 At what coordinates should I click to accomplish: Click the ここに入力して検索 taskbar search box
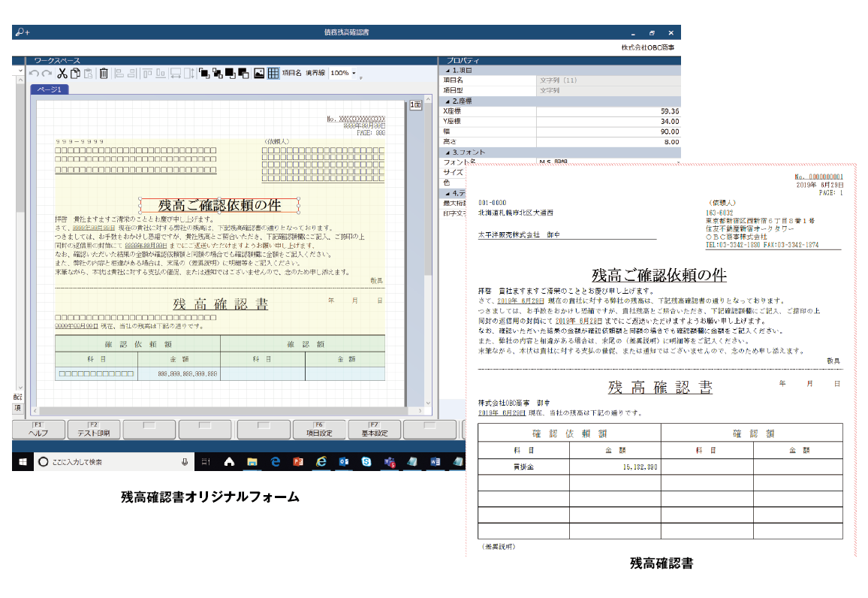(x=113, y=461)
